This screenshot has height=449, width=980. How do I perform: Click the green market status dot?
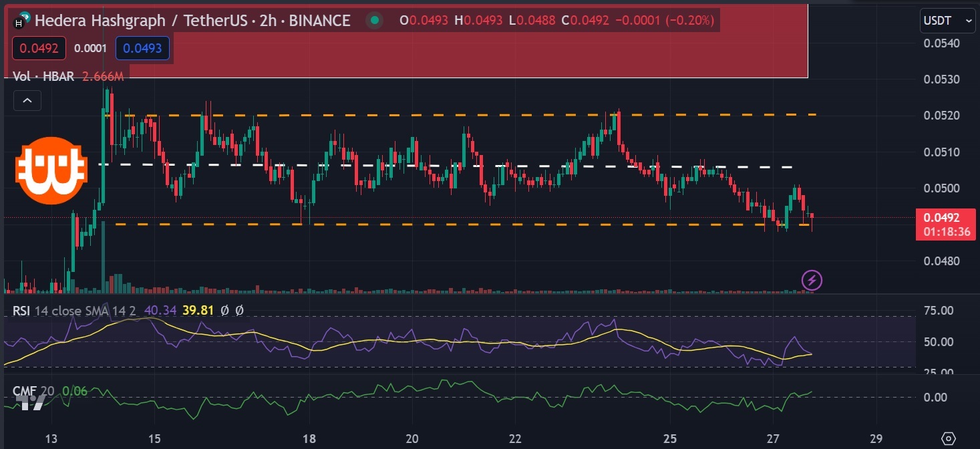pyautogui.click(x=375, y=21)
